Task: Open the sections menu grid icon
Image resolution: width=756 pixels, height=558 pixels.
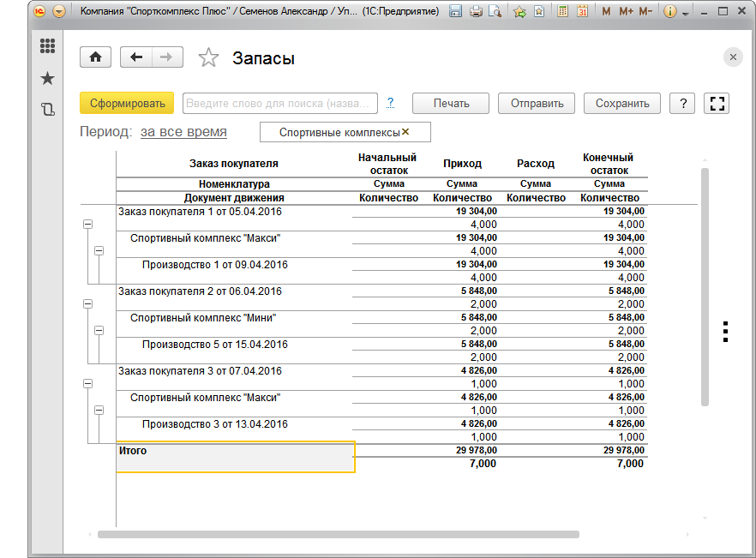Action: click(47, 46)
